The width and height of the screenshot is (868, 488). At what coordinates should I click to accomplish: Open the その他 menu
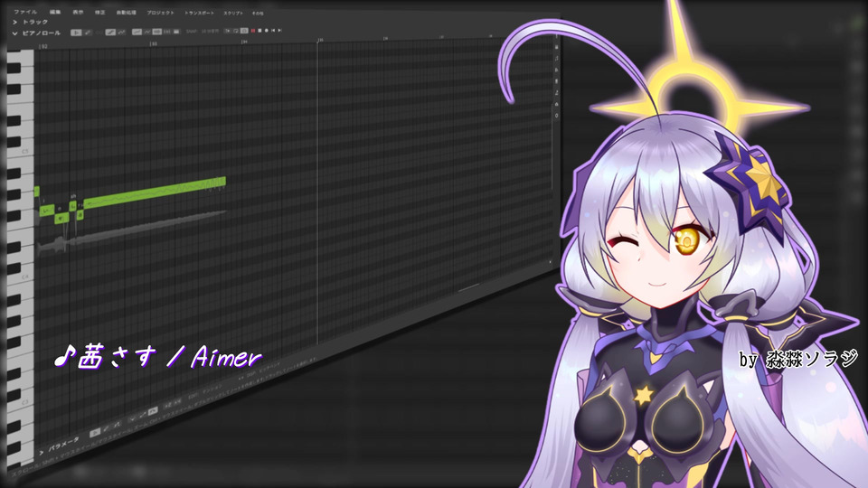(258, 13)
